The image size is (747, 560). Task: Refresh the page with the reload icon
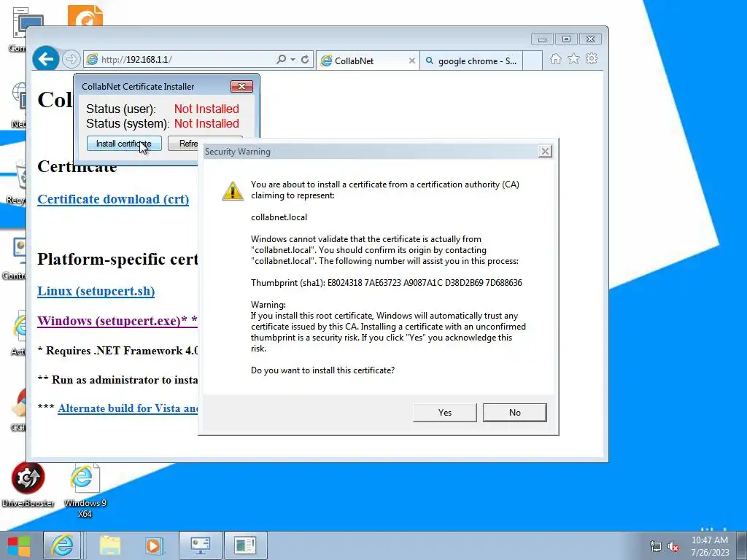pyautogui.click(x=305, y=60)
